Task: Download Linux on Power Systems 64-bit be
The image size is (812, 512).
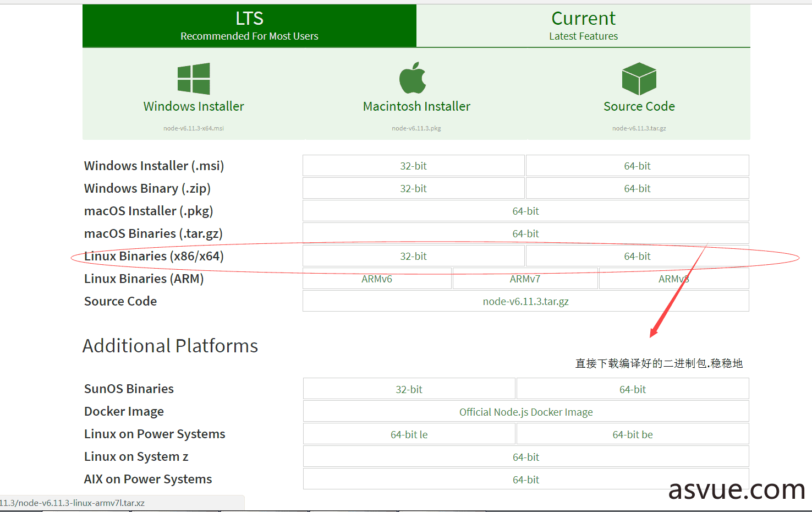Action: click(x=633, y=434)
